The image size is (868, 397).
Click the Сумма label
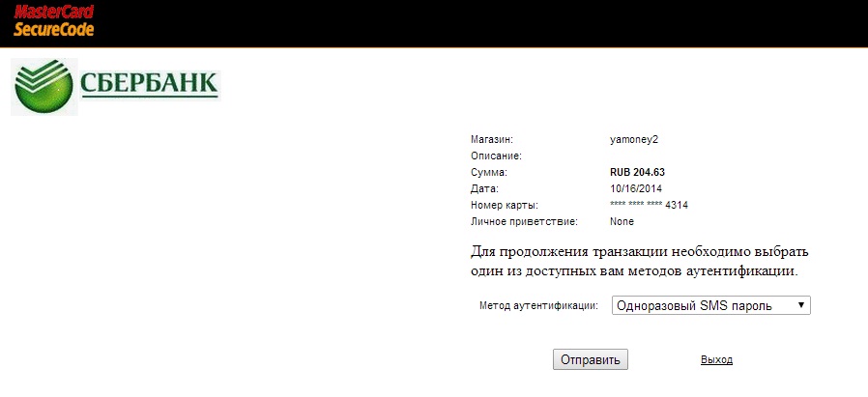488,173
